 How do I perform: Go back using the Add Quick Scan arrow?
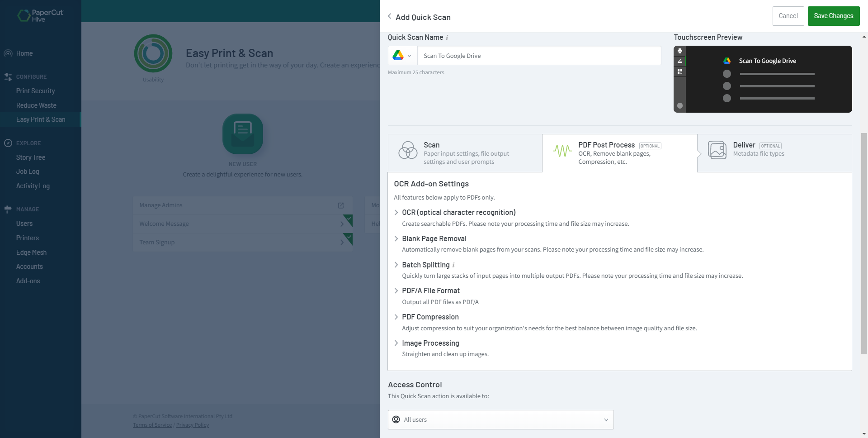click(390, 16)
